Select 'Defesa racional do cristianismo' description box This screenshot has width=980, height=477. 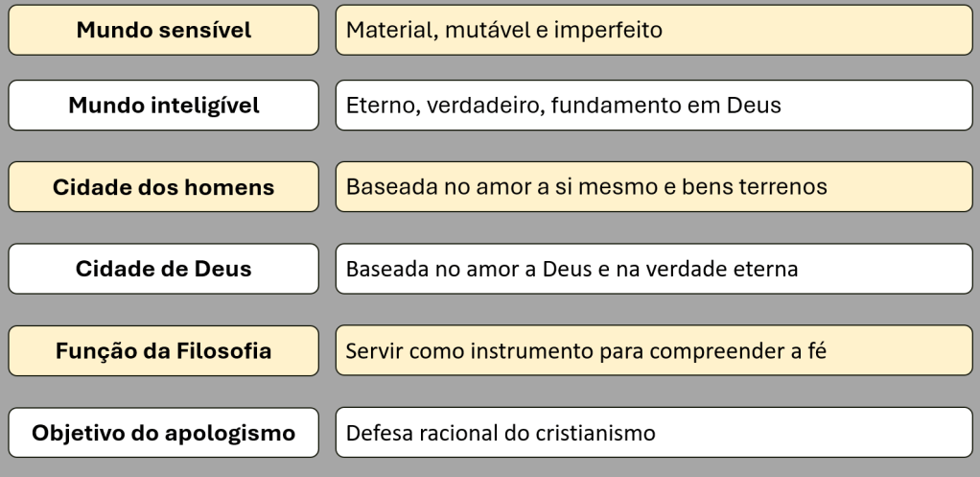654,433
